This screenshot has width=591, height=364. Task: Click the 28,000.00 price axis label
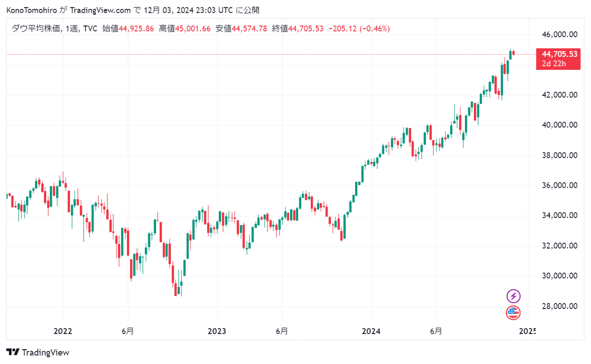click(x=559, y=306)
